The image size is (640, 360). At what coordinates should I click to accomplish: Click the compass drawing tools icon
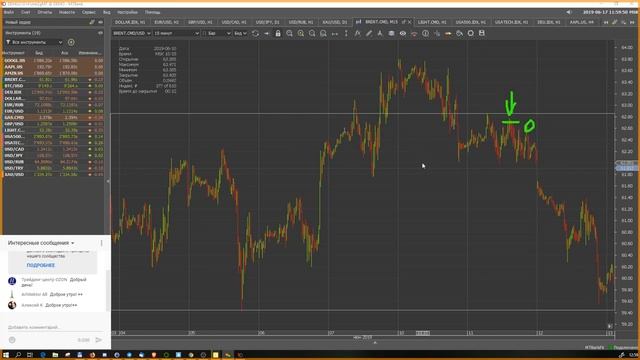(380, 33)
